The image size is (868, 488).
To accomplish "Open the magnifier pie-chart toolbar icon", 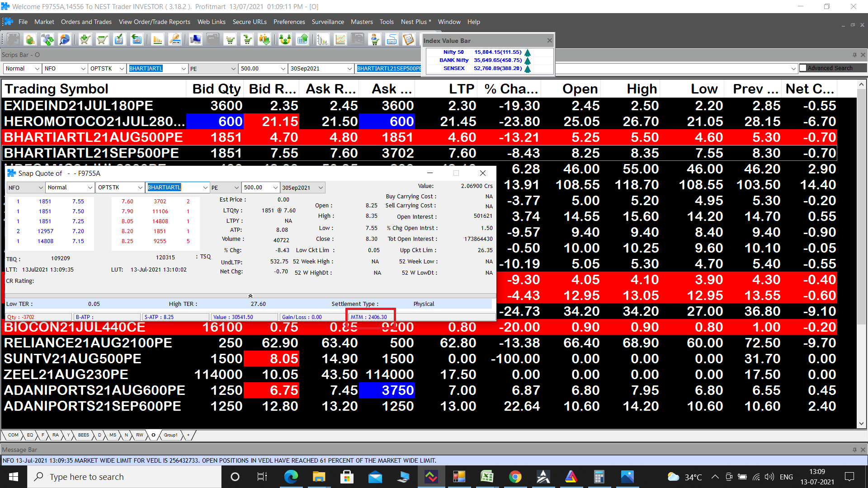I will coord(65,40).
